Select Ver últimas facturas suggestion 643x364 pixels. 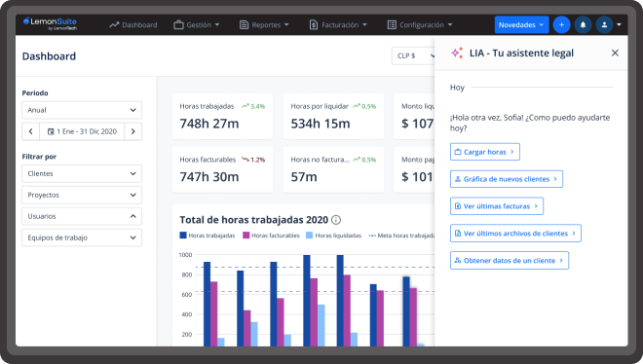coord(497,206)
